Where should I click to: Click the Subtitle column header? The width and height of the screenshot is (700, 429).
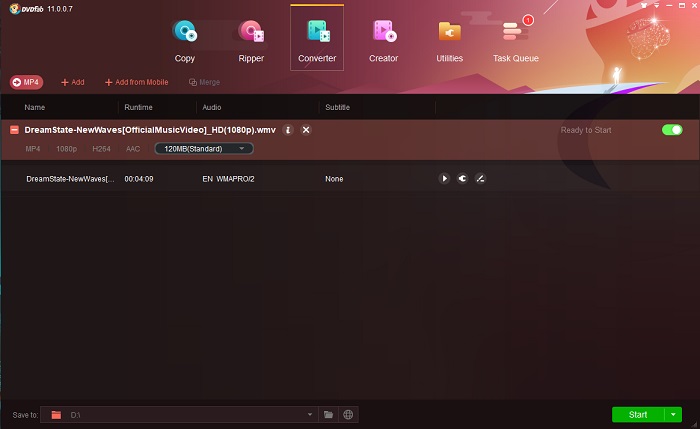point(338,107)
